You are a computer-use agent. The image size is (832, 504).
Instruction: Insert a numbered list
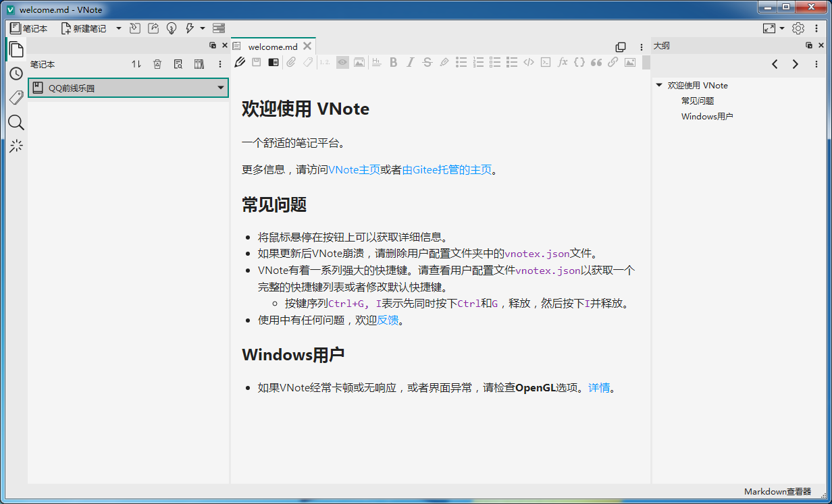[478, 62]
